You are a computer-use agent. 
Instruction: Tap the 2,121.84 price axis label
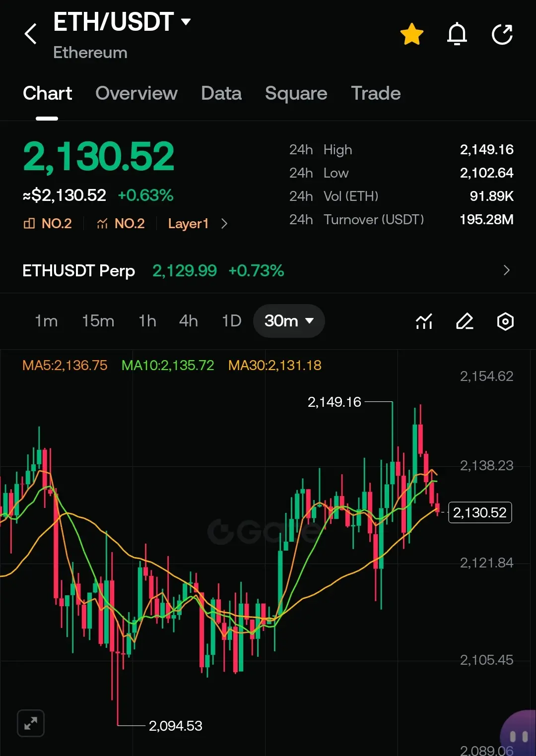486,563
